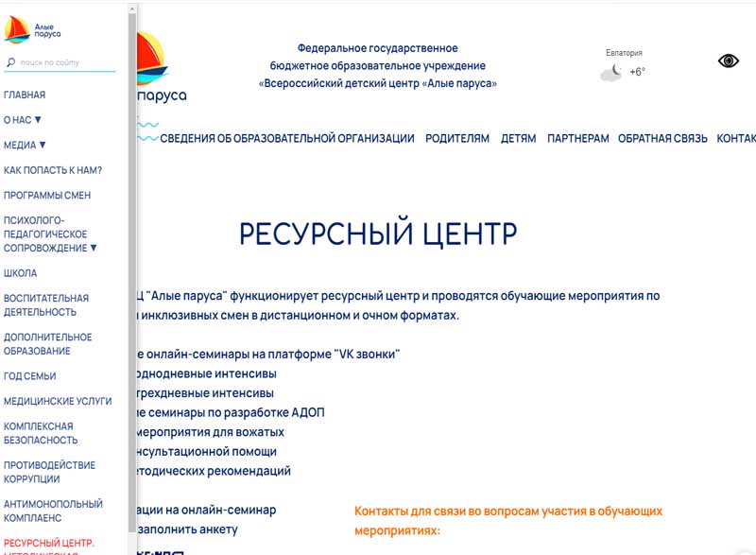Open ДОПОЛНИТЕЛЬНОЕ ОБРАЗОВАНИЕ menu item

point(48,344)
